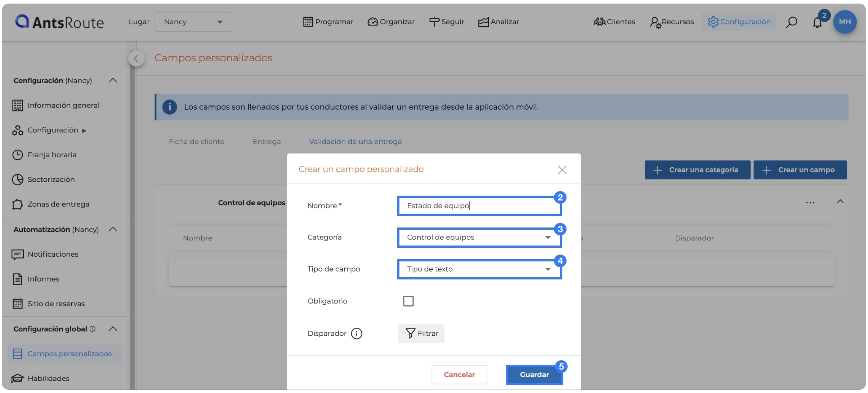Click the Disparador column header

point(694,238)
